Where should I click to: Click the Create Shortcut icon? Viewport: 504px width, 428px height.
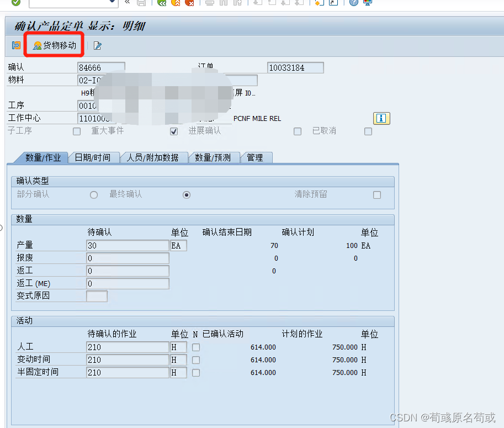333,3
